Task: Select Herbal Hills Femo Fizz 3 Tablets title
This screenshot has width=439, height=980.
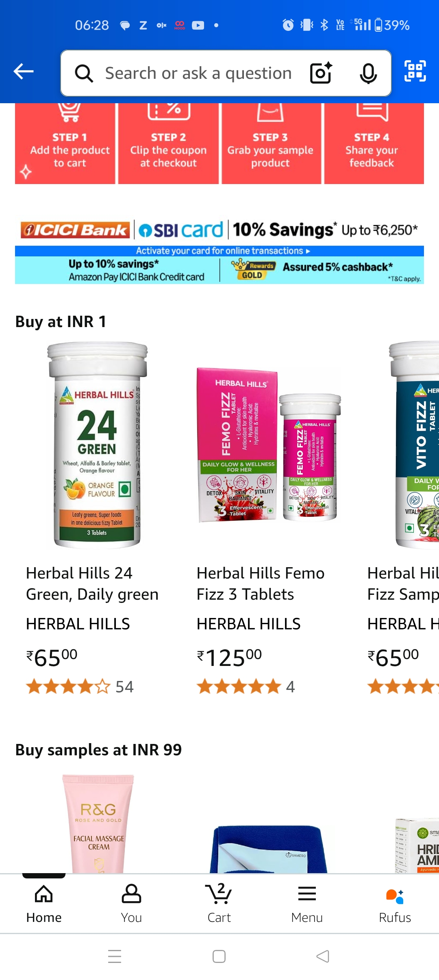Action: point(261,583)
